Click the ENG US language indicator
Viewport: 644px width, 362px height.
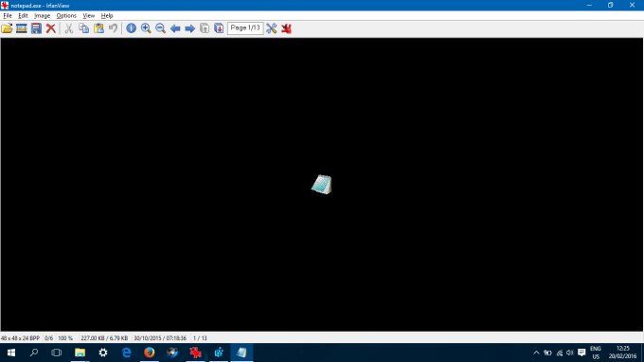(x=596, y=353)
